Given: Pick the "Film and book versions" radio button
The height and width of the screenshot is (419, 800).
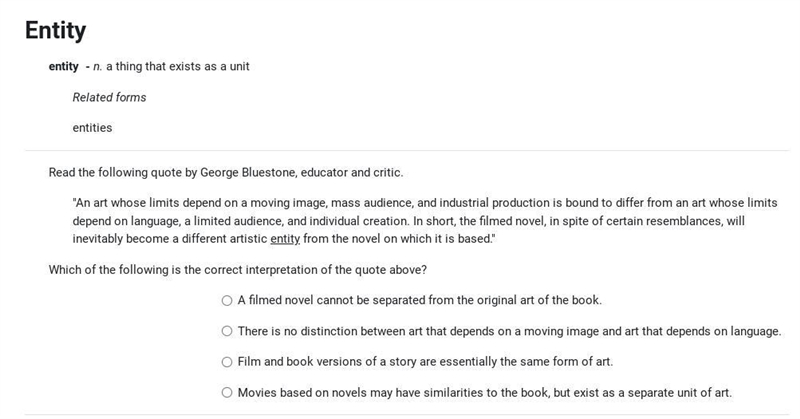Looking at the screenshot, I should (227, 362).
